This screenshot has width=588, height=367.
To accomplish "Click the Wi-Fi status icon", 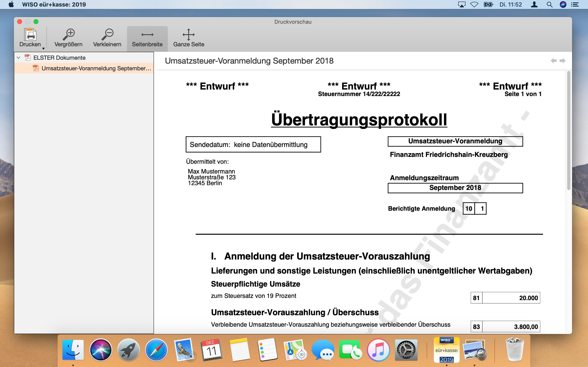I will tap(474, 4).
